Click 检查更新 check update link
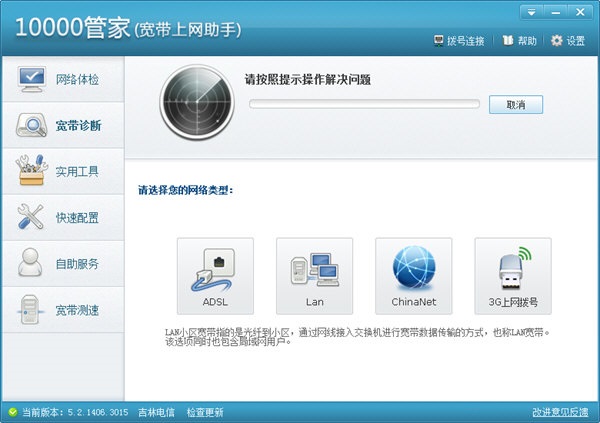Viewport: 600px width, 423px height. [x=205, y=412]
